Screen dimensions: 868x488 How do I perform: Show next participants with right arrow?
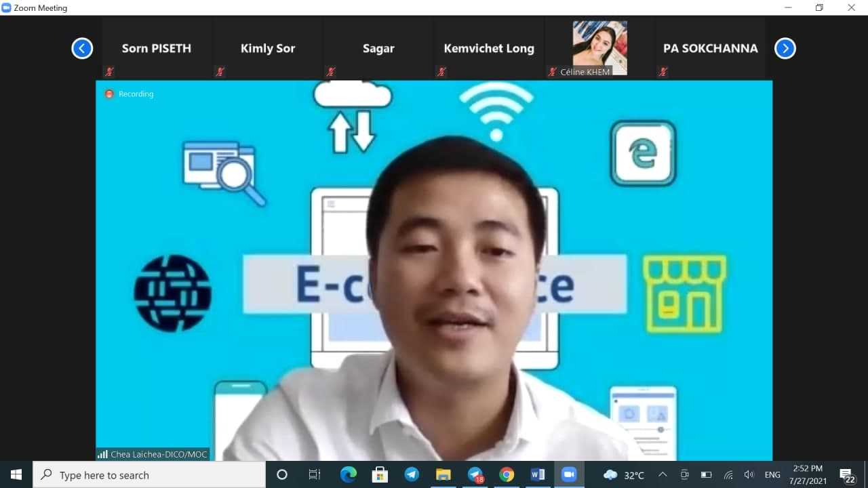click(x=785, y=49)
